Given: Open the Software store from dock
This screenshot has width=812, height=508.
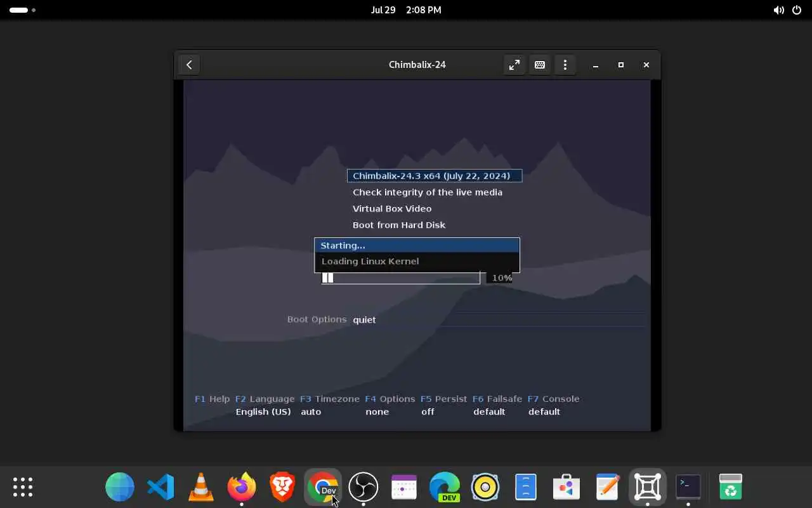Looking at the screenshot, I should pos(566,487).
